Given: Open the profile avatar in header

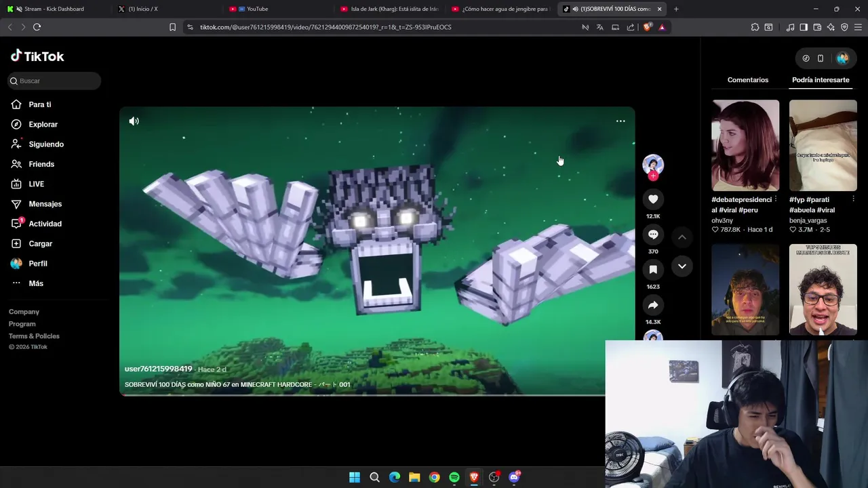Looking at the screenshot, I should (843, 58).
